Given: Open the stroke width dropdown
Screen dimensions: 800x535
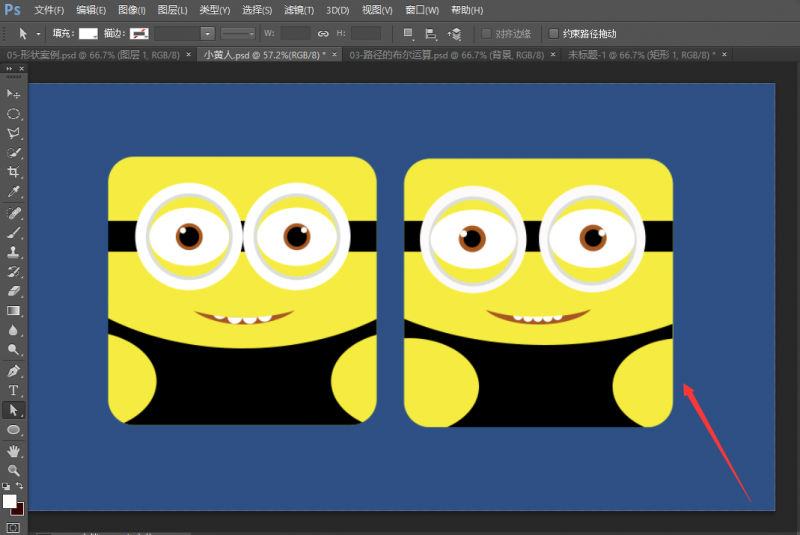Looking at the screenshot, I should 208,33.
